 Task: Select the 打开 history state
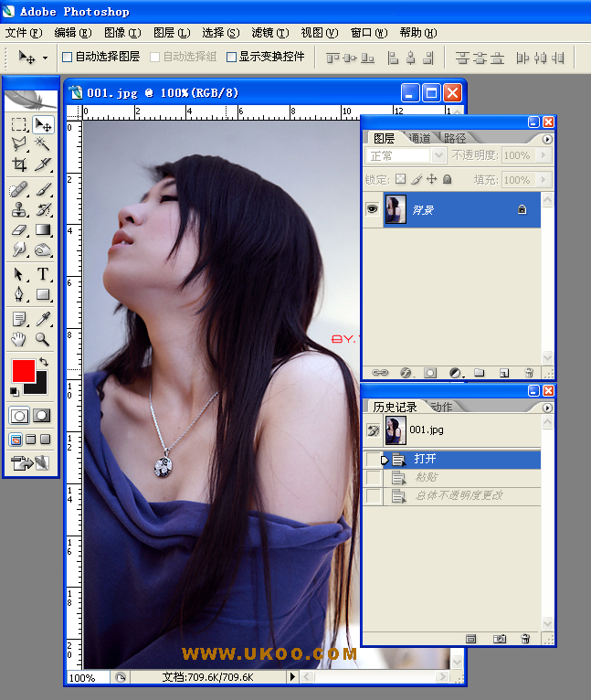[425, 459]
